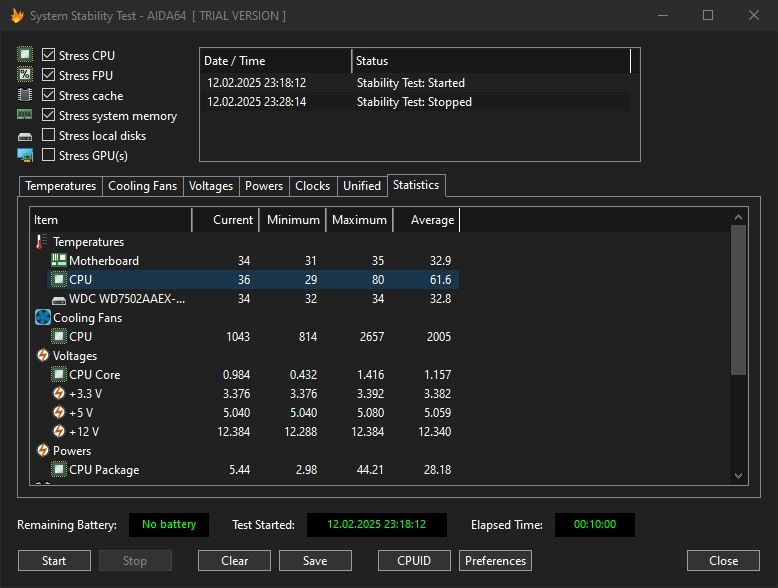This screenshot has width=778, height=588.
Task: Click the Date / Time log column header
Action: click(x=276, y=61)
